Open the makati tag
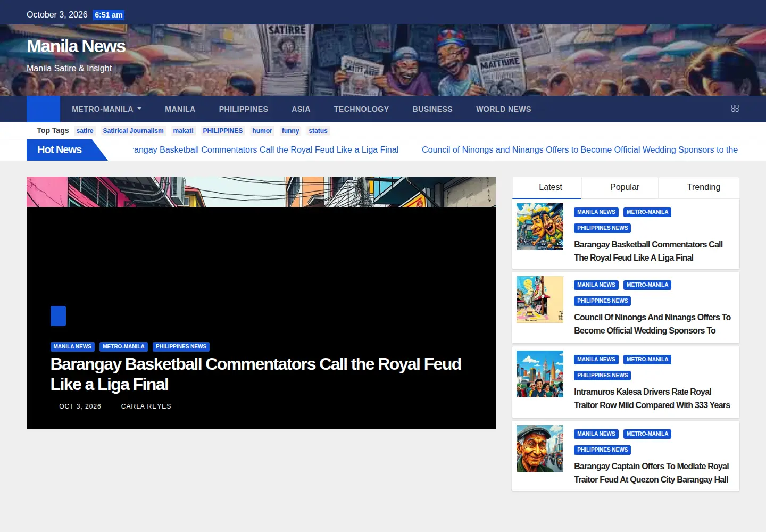 184,131
